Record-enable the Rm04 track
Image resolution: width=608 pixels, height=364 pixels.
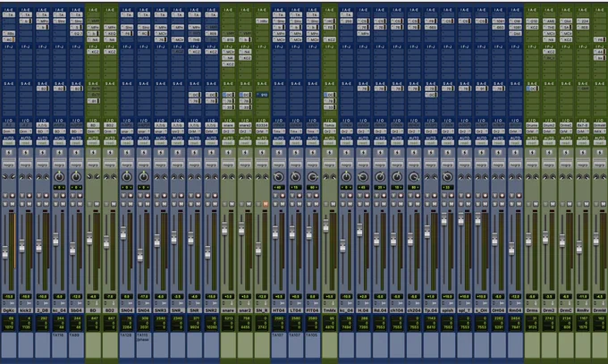coord(519,196)
